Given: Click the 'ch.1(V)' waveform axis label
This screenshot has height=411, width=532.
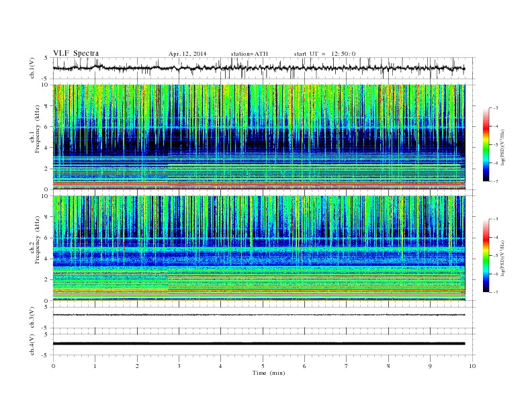Looking at the screenshot, I should click(32, 68).
